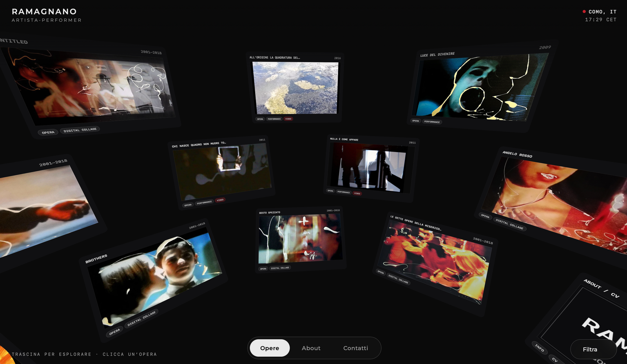Click Performance tag on Luce del Divenire card
627x364 pixels.
point(431,122)
